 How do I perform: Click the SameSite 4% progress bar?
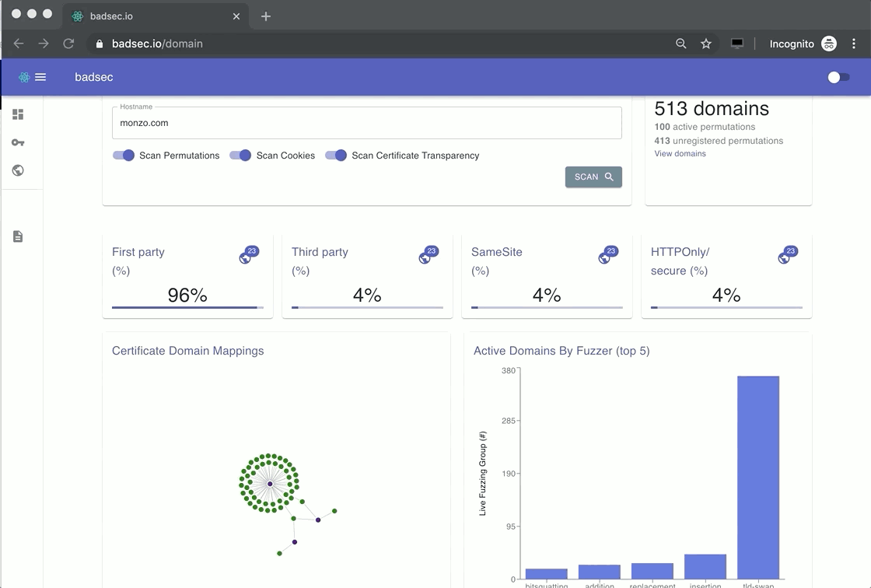547,307
